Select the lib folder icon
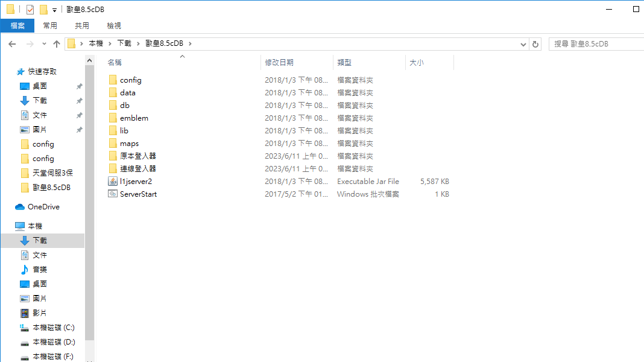This screenshot has width=644, height=362. 113,131
